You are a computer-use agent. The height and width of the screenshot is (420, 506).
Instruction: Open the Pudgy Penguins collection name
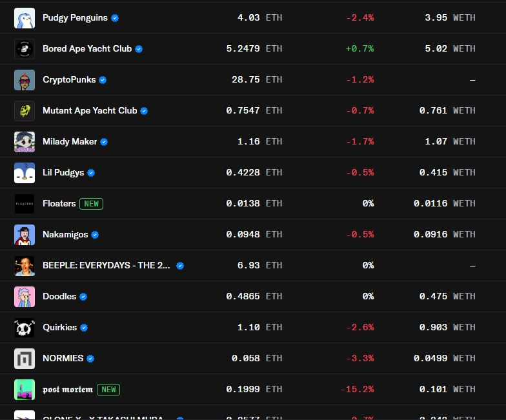pos(75,18)
